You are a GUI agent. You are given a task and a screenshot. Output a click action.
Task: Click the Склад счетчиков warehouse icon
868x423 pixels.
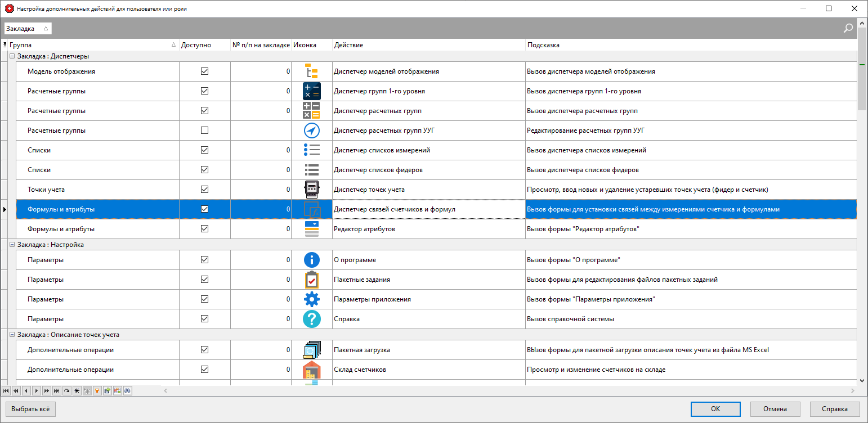311,369
